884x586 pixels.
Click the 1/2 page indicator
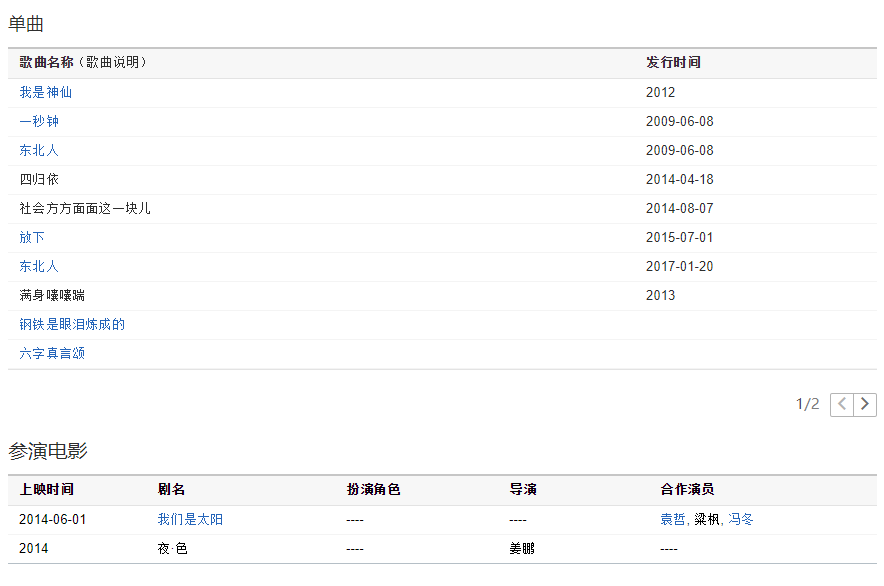pos(807,404)
